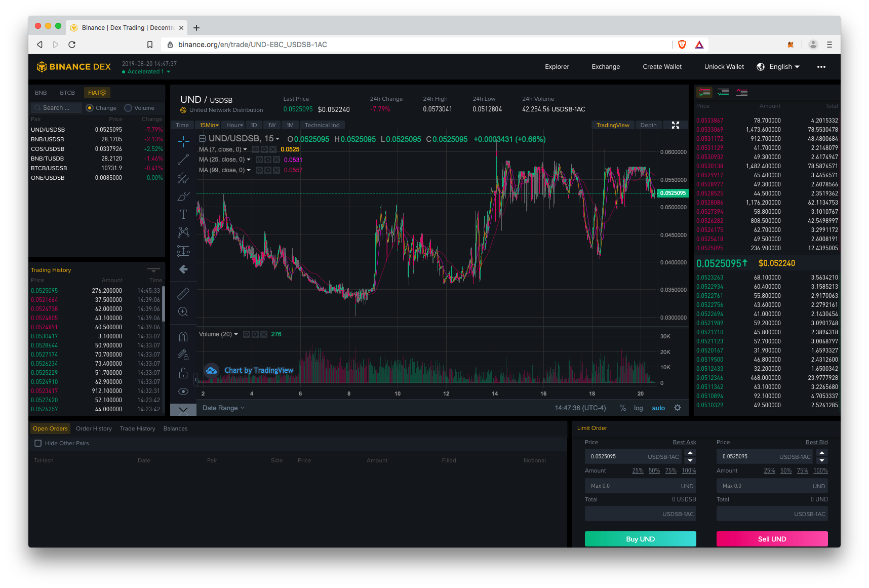
Task: Set buy amount to 50%
Action: tap(654, 471)
